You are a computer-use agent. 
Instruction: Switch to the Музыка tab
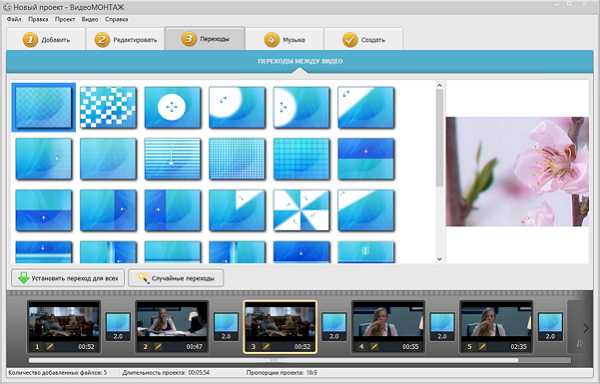(x=284, y=39)
